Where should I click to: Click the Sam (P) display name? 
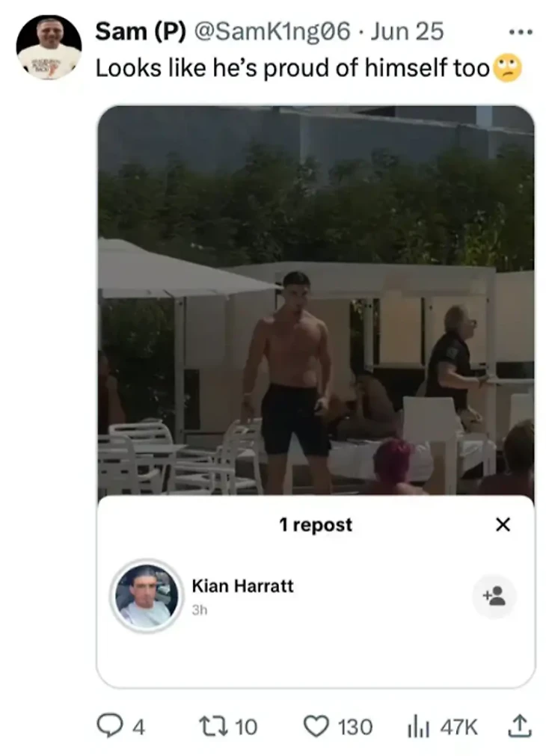pos(141,32)
